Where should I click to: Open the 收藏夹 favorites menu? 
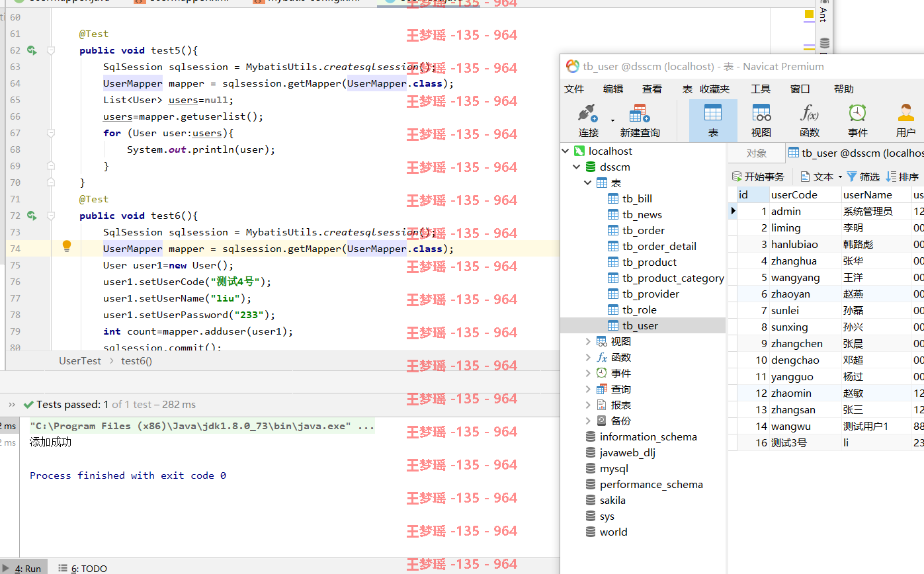pyautogui.click(x=715, y=89)
